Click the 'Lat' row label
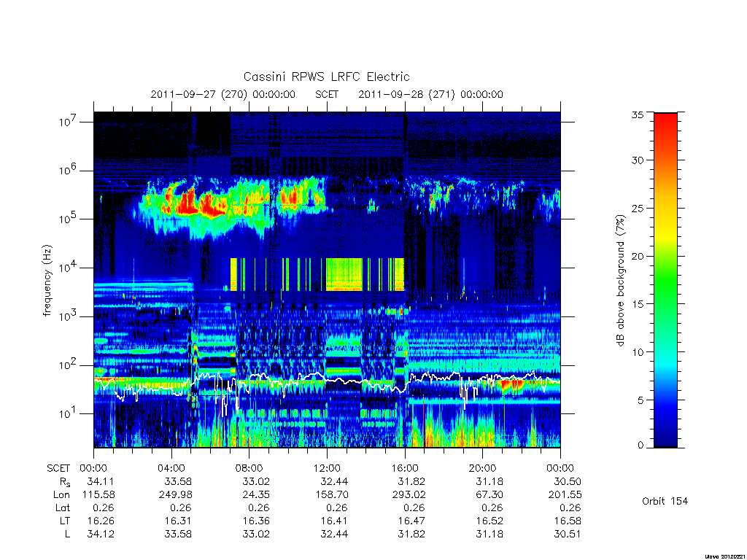Viewport: 747px width, 560px height. (x=63, y=507)
